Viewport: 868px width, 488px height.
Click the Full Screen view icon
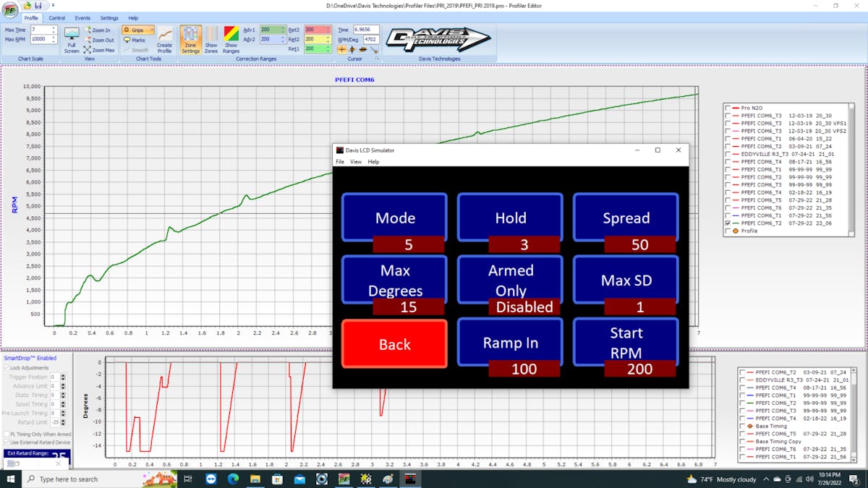click(72, 40)
